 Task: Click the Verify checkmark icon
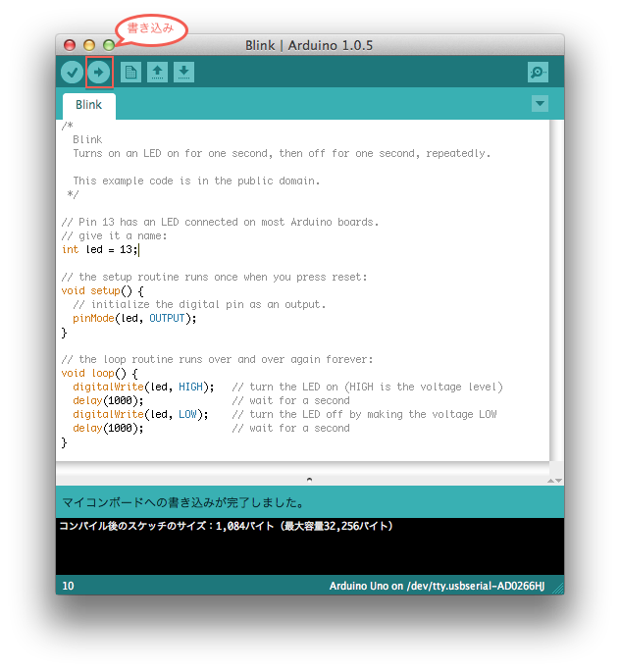pyautogui.click(x=72, y=72)
